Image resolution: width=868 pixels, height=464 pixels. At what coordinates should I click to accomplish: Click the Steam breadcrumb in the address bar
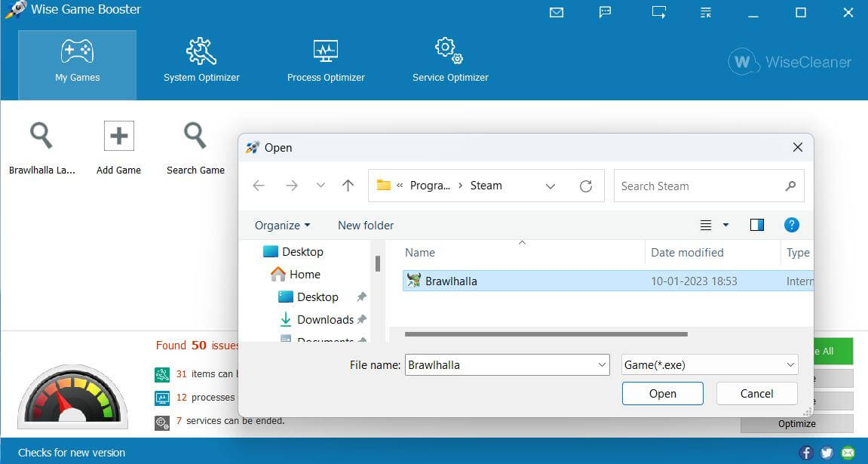click(486, 186)
